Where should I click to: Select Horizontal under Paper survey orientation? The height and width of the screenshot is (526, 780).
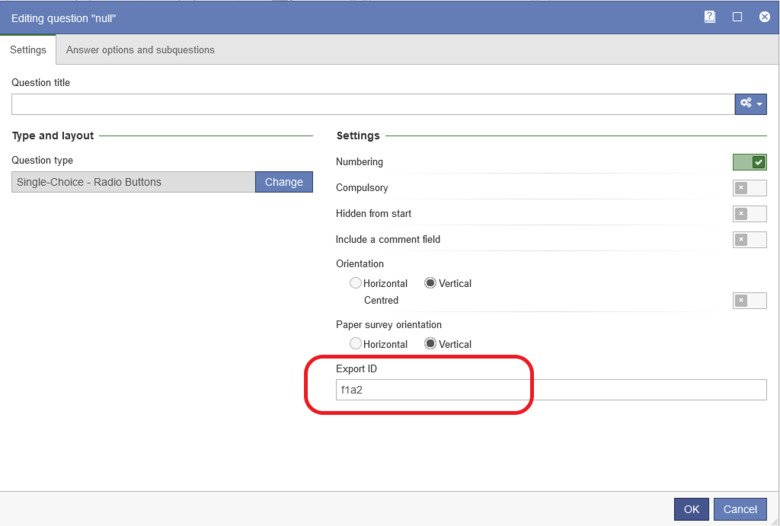(x=355, y=344)
